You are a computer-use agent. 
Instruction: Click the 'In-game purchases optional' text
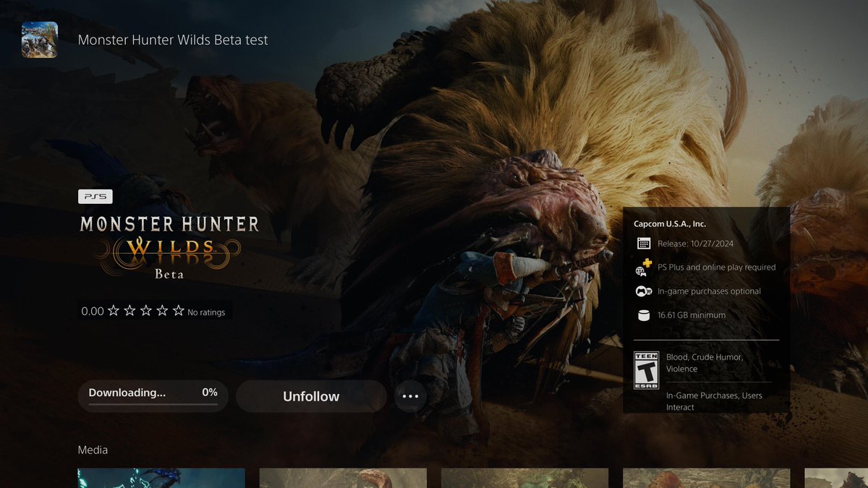(x=709, y=291)
